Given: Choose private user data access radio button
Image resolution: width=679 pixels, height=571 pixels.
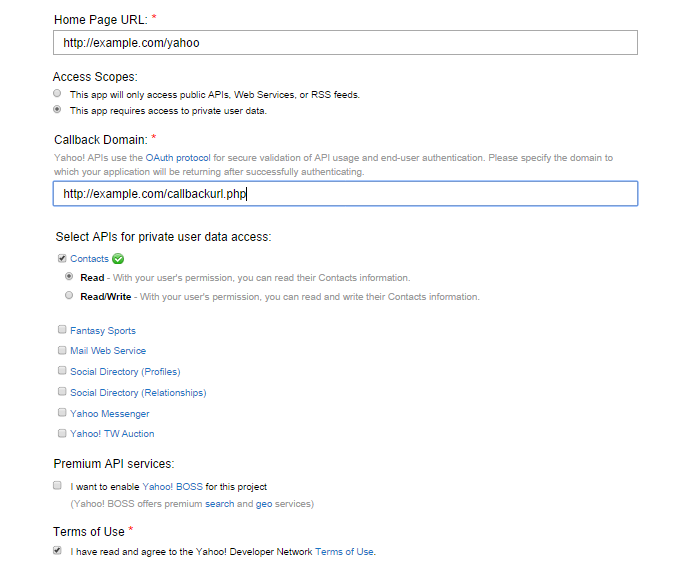Looking at the screenshot, I should point(58,110).
